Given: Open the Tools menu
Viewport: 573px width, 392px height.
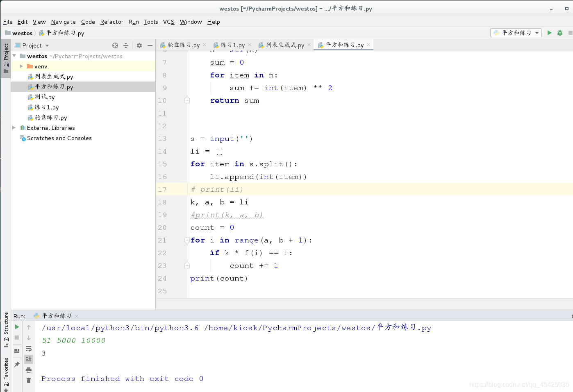Looking at the screenshot, I should pos(151,22).
